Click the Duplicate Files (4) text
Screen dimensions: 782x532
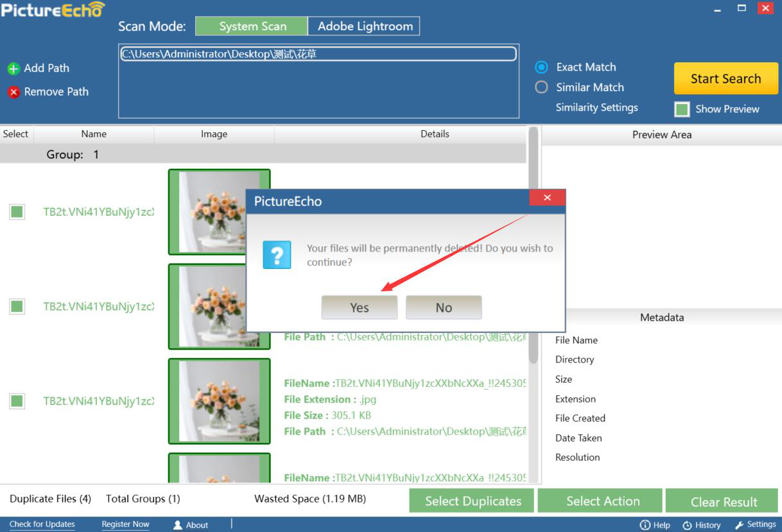click(x=50, y=499)
